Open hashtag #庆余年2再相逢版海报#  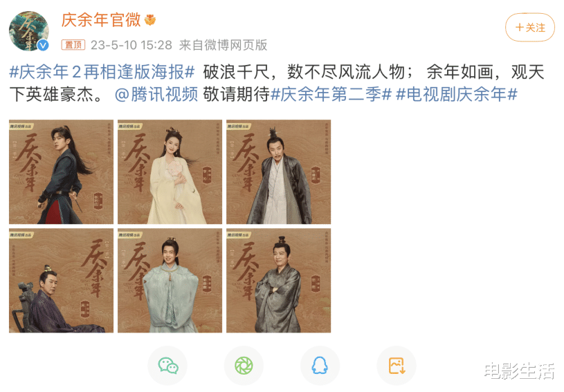coord(102,72)
